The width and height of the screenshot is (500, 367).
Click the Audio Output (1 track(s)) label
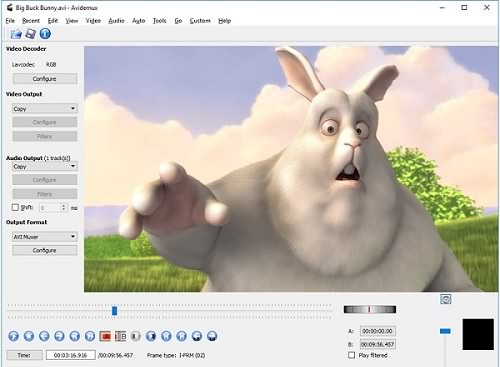coord(38,158)
